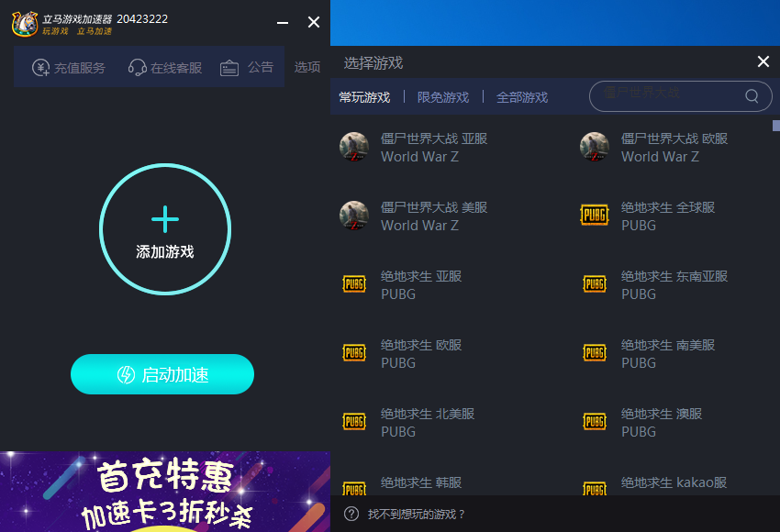Choose 绝地求生 全球服 text entry
The width and height of the screenshot is (780, 532).
tap(668, 216)
